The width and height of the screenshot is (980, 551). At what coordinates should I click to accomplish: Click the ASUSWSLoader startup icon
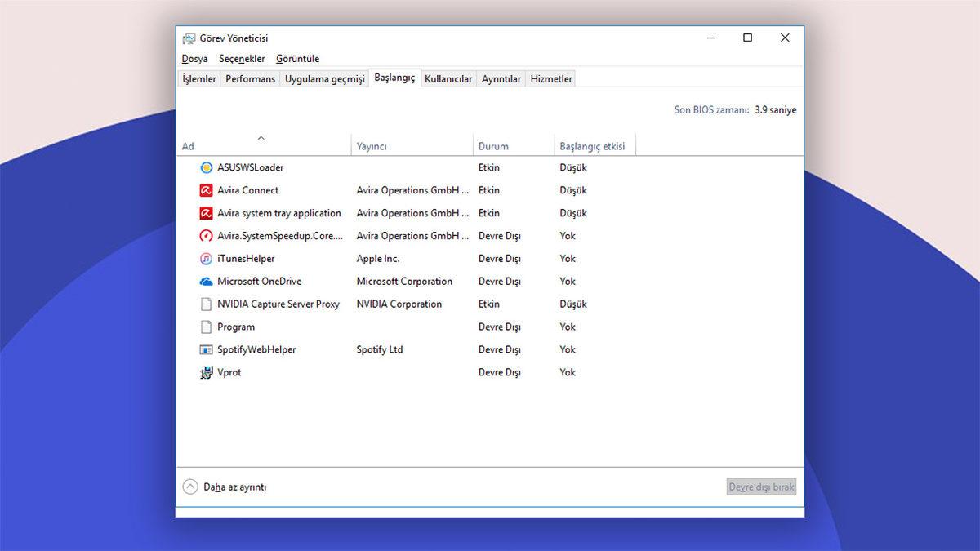pyautogui.click(x=207, y=167)
